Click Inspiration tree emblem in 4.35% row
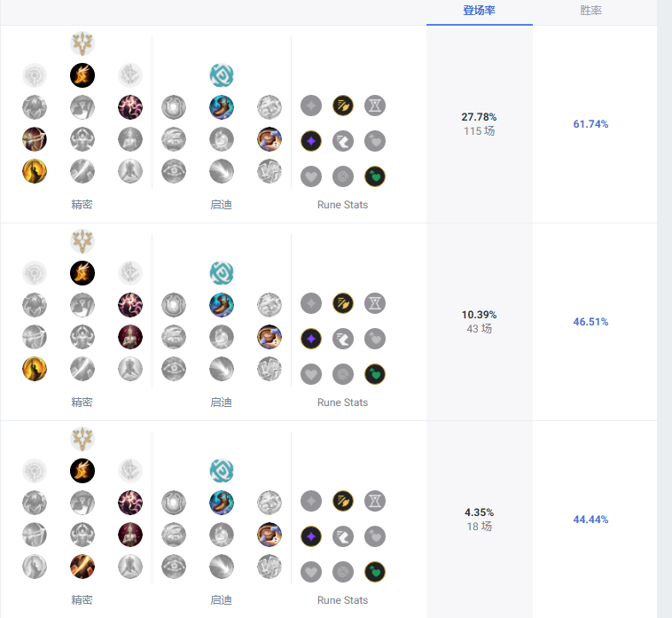672x618 pixels. 222,471
